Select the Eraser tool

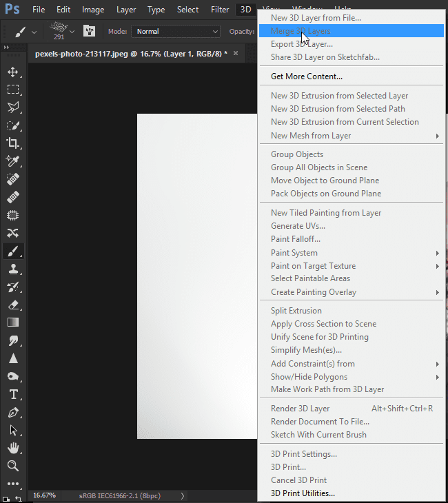(12, 305)
